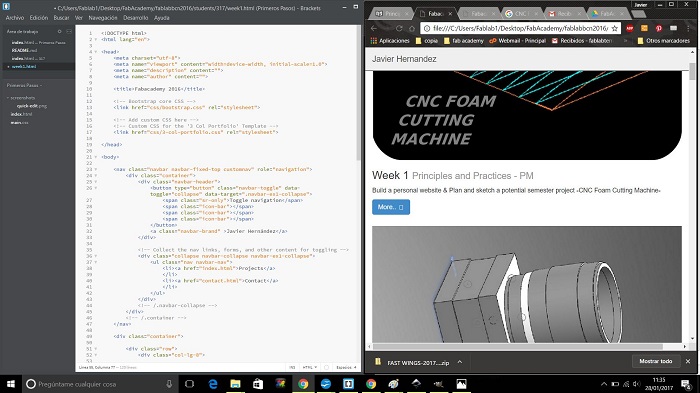Toggle INS insert mode in status bar
The image size is (700, 393).
click(x=292, y=368)
